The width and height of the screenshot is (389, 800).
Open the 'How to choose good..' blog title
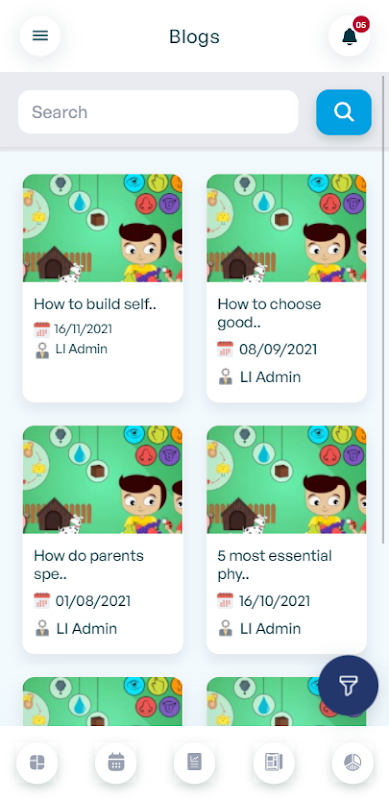tap(270, 313)
